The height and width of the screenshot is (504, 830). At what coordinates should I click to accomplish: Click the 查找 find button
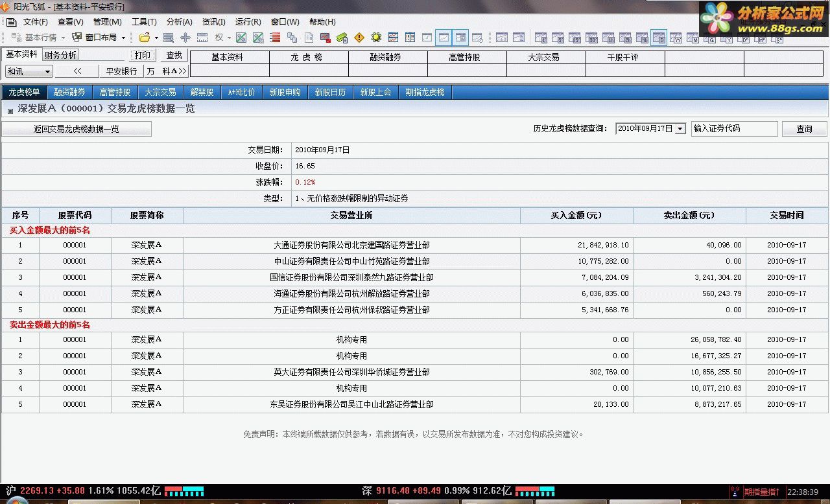pyautogui.click(x=174, y=56)
